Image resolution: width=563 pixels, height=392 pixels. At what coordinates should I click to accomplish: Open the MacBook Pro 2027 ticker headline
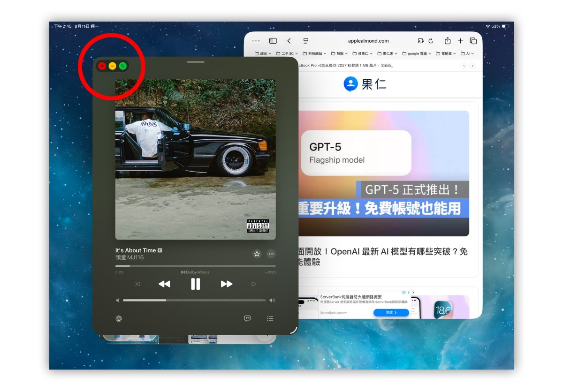[346, 66]
